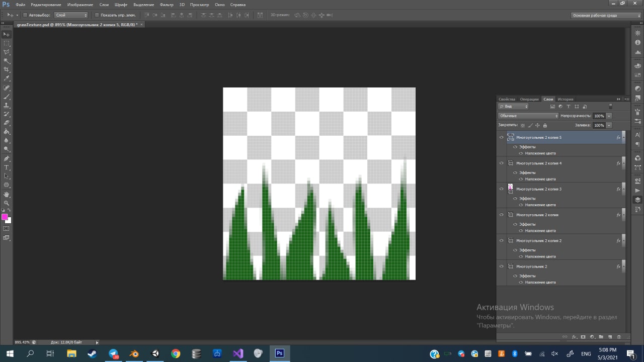The width and height of the screenshot is (644, 362).
Task: Collapse effects of Многоугольник 2 копия 3
Action: pos(623,189)
